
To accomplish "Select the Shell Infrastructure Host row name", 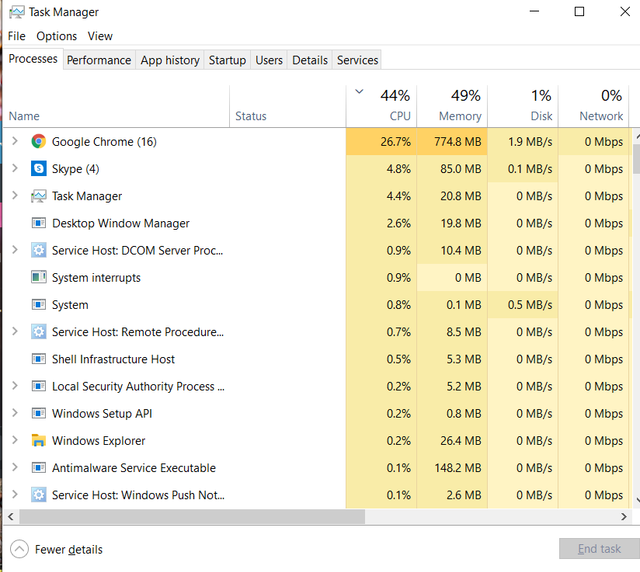I will (x=113, y=359).
